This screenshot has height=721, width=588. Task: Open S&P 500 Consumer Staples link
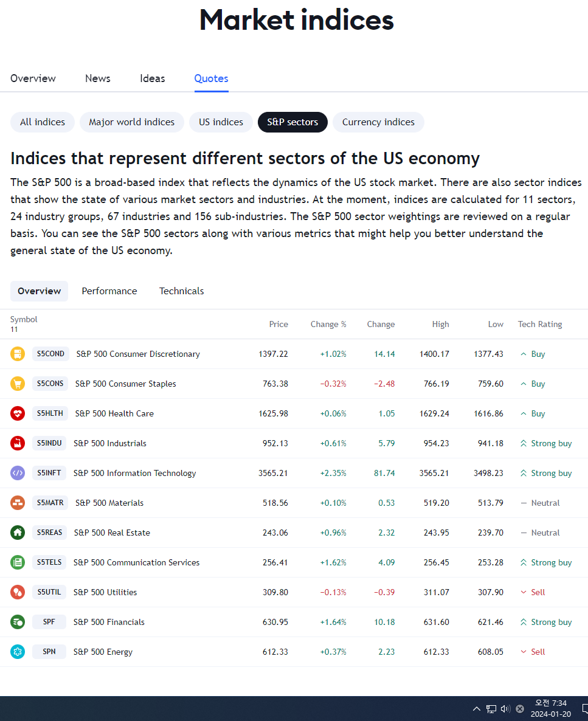point(126,384)
